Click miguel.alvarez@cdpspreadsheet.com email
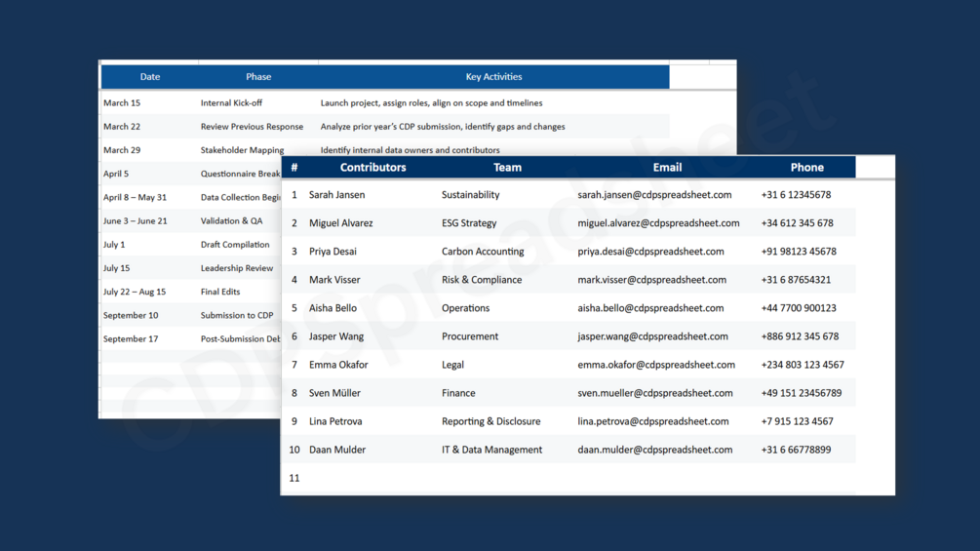 [x=659, y=223]
